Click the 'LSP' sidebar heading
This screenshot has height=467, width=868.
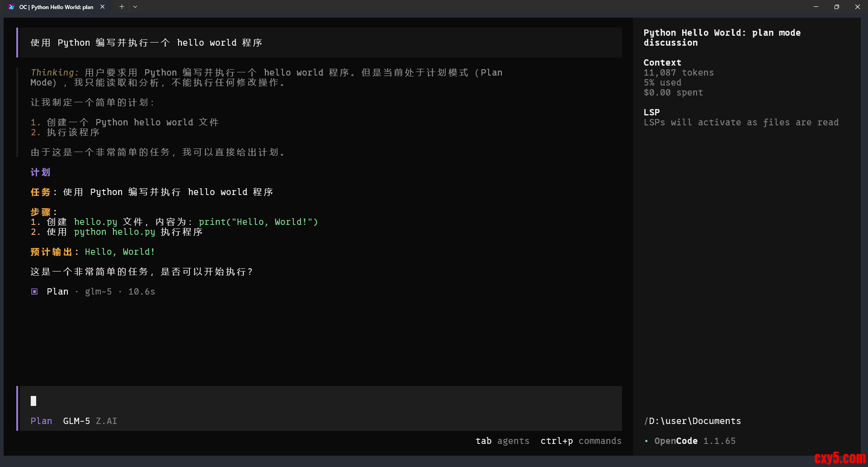point(651,112)
